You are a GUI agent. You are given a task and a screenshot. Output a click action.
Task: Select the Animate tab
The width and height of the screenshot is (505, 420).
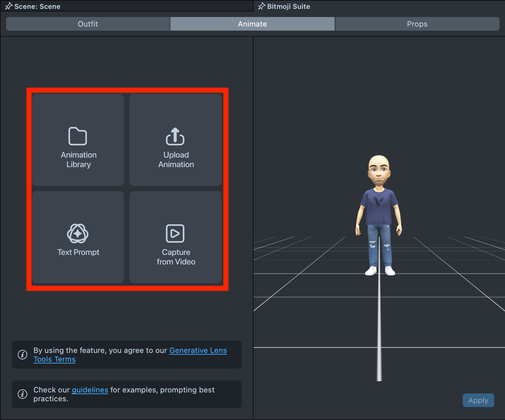pos(252,24)
